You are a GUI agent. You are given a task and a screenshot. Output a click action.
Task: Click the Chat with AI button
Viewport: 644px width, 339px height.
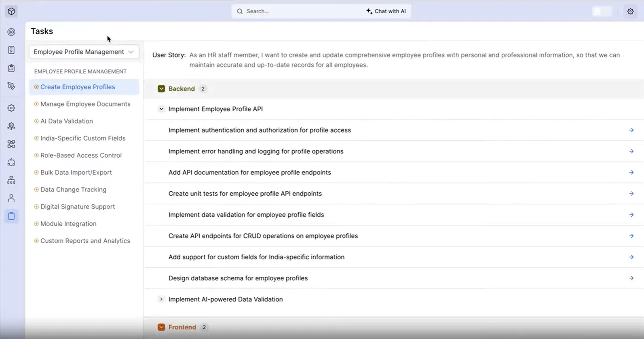(386, 11)
